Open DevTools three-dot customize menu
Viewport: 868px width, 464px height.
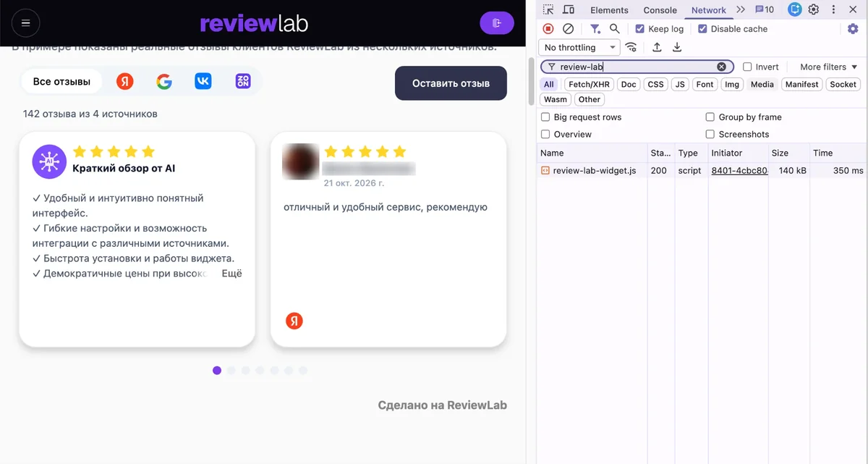pyautogui.click(x=833, y=9)
